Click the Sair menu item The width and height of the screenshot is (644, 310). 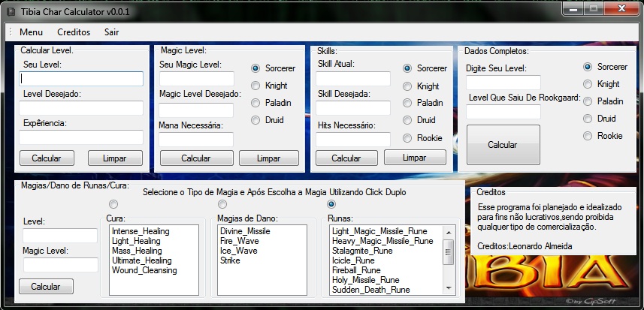click(111, 32)
